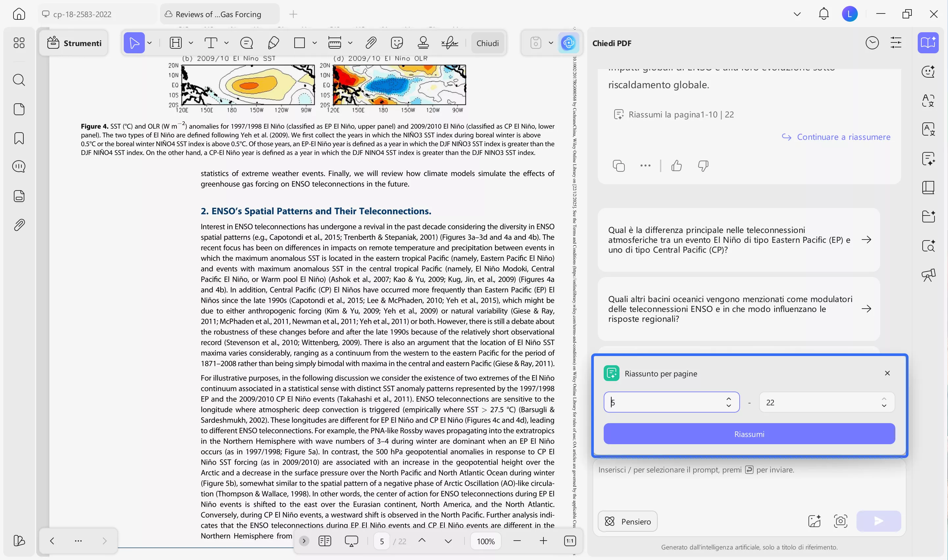The image size is (948, 560).
Task: Click the screenshot camera icon in chat
Action: 840,521
